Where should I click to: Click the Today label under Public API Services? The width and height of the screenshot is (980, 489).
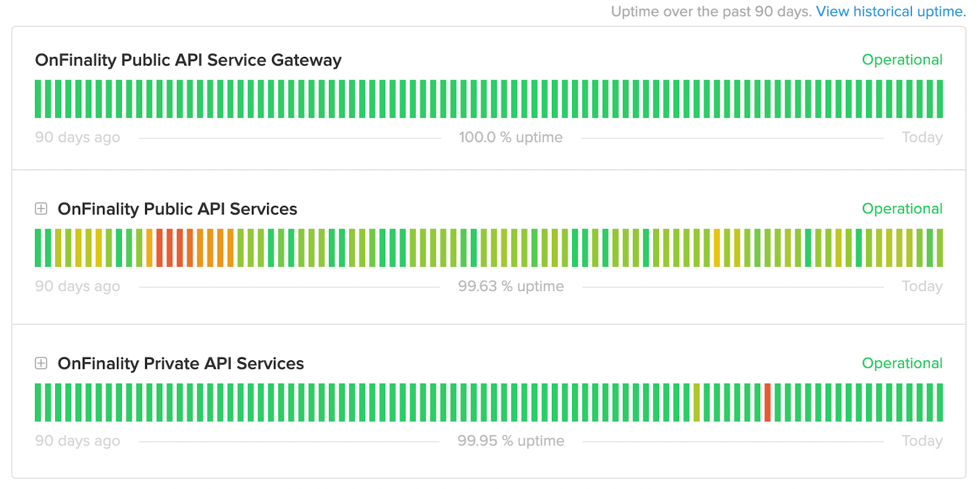click(x=922, y=286)
